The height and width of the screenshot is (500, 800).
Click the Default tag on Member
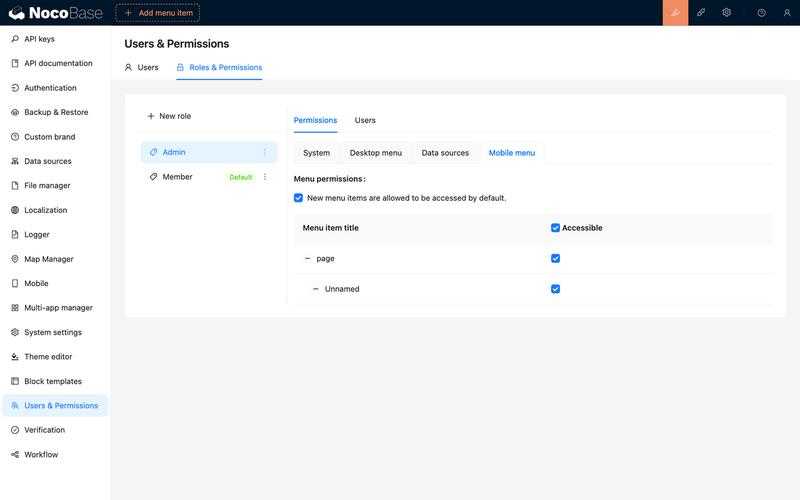click(x=241, y=177)
